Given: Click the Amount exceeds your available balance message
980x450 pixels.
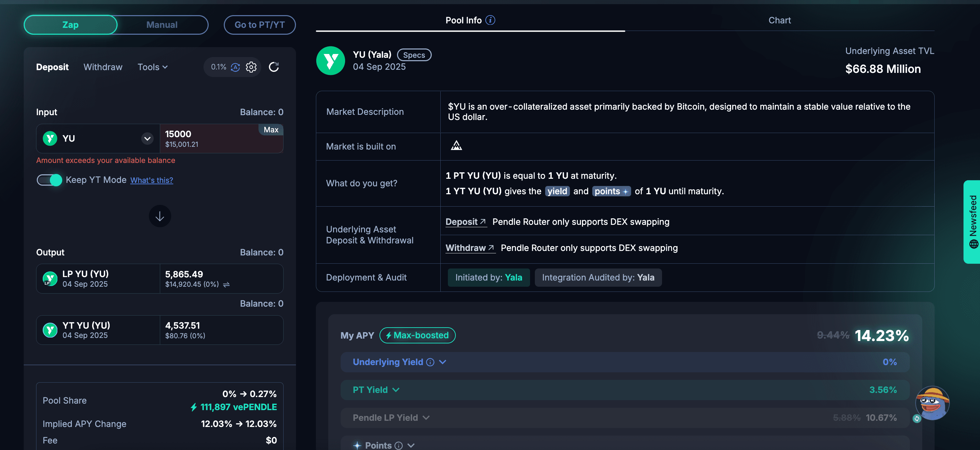Looking at the screenshot, I should coord(106,160).
